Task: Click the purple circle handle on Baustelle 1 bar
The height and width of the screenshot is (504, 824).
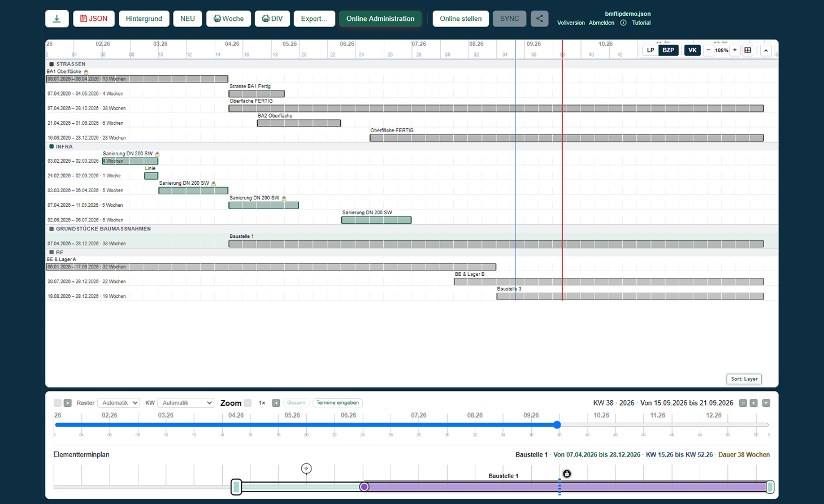Action: 365,487
